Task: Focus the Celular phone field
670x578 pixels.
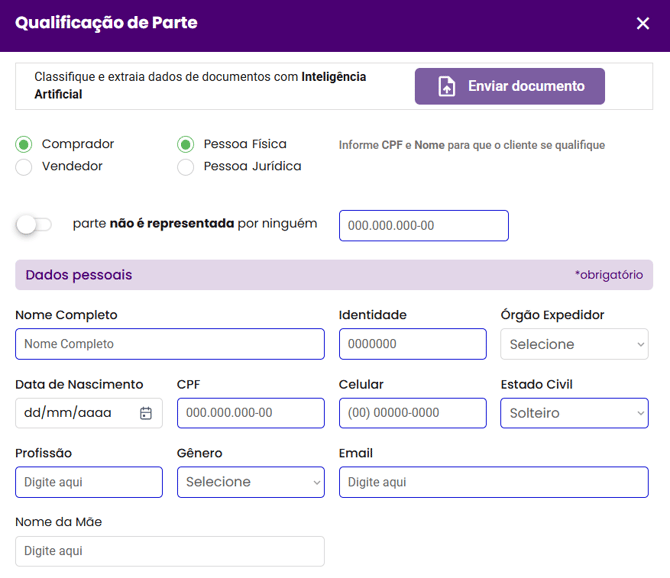Action: click(412, 413)
